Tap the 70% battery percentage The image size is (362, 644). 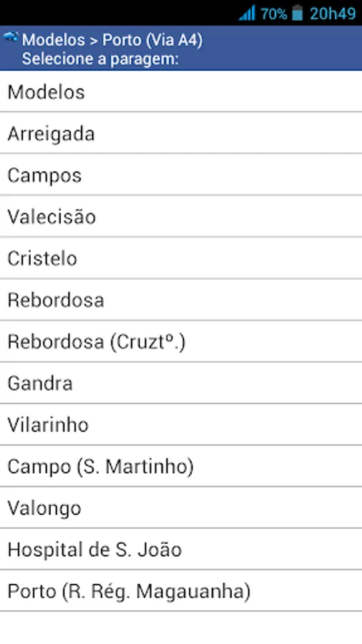(274, 14)
